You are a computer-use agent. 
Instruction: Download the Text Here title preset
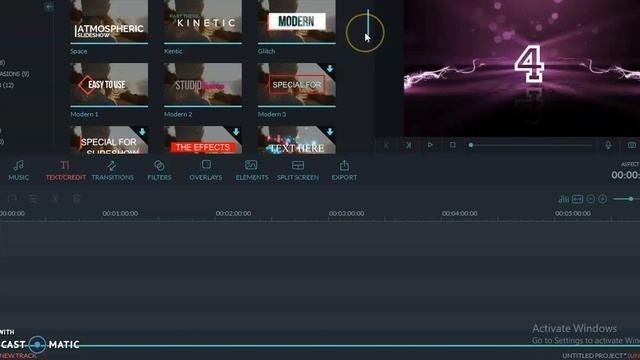pyautogui.click(x=330, y=132)
